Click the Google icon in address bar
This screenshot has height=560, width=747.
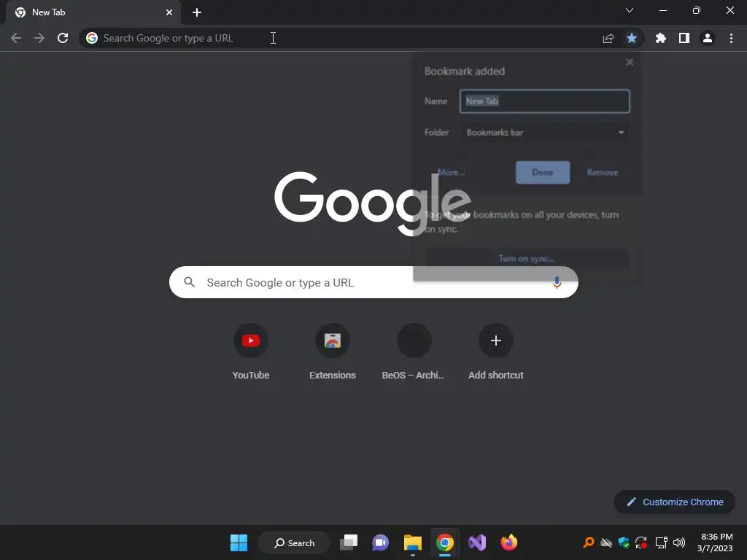[92, 38]
